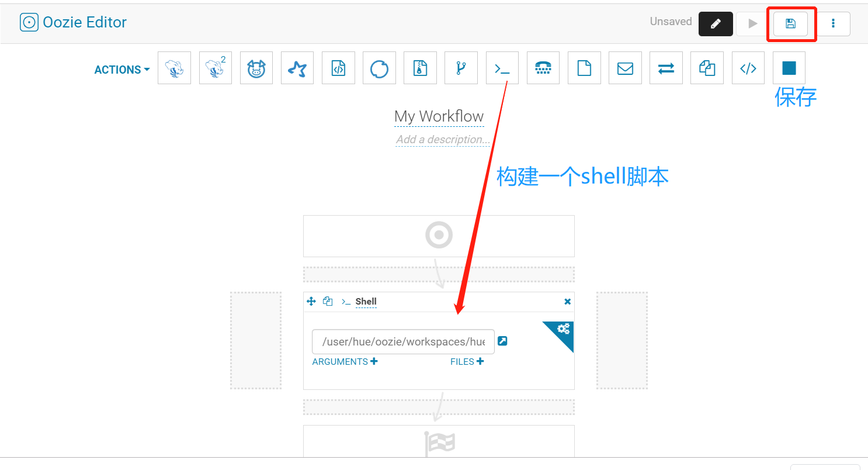Add a file with FILES plus
Screen dimensions: 868x470
pos(467,361)
